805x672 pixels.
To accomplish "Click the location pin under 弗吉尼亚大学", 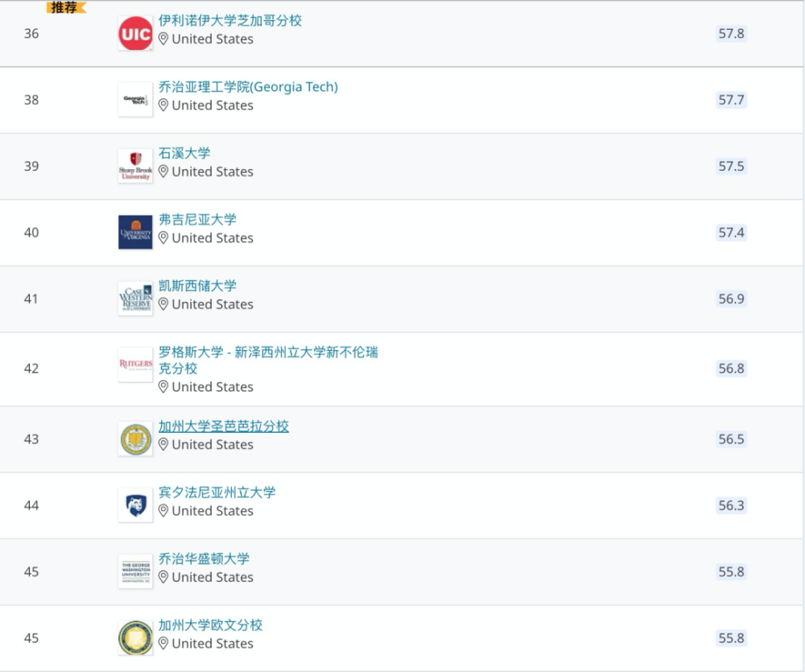I will tap(163, 237).
